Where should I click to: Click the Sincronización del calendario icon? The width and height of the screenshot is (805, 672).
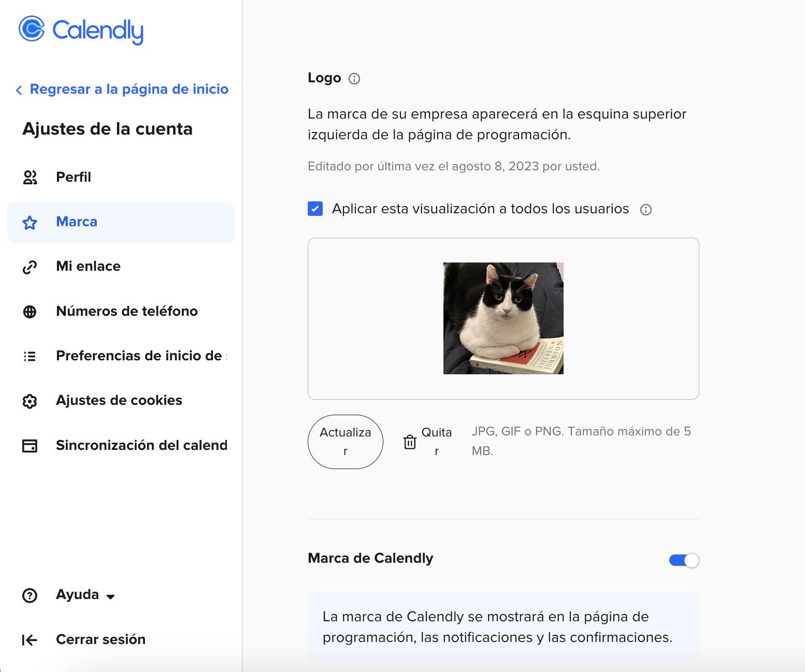coord(30,446)
